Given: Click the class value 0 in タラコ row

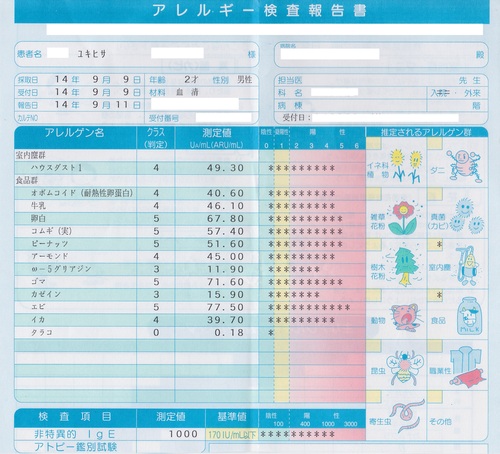Looking at the screenshot, I should point(156,333).
